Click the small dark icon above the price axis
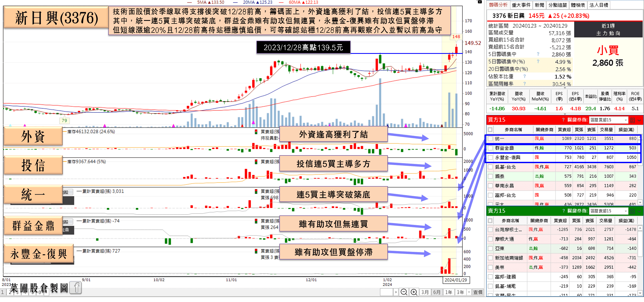Image resolution: width=644 pixels, height=302 pixels. [480, 2]
